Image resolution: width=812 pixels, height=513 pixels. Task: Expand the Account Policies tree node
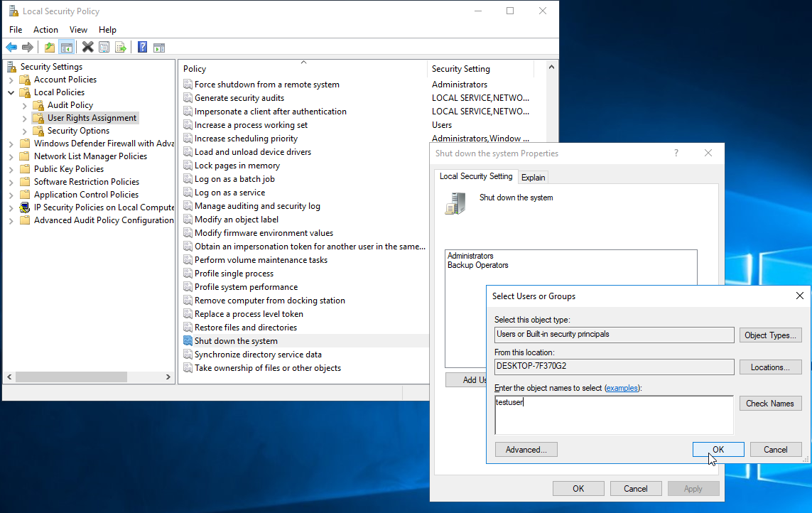point(11,80)
